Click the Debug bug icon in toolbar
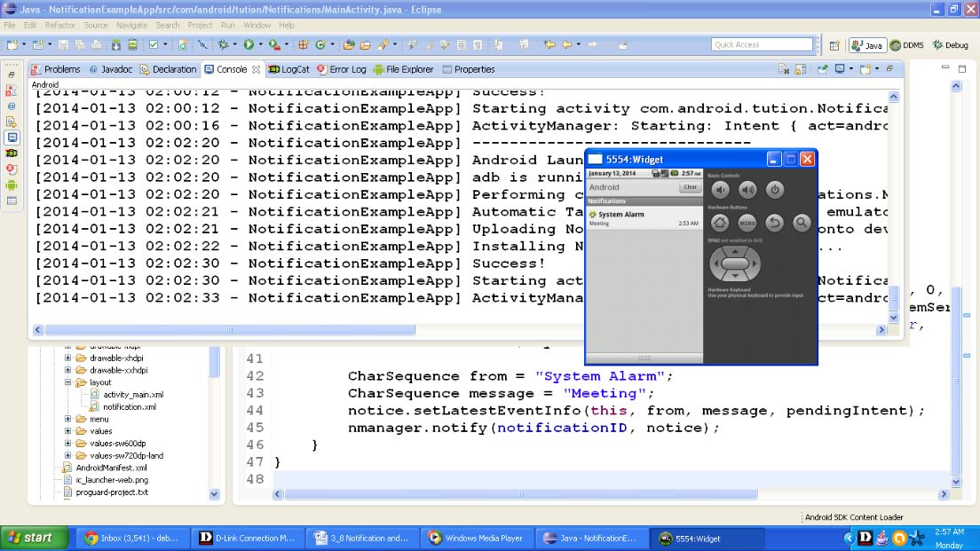The image size is (980, 551). coord(223,44)
